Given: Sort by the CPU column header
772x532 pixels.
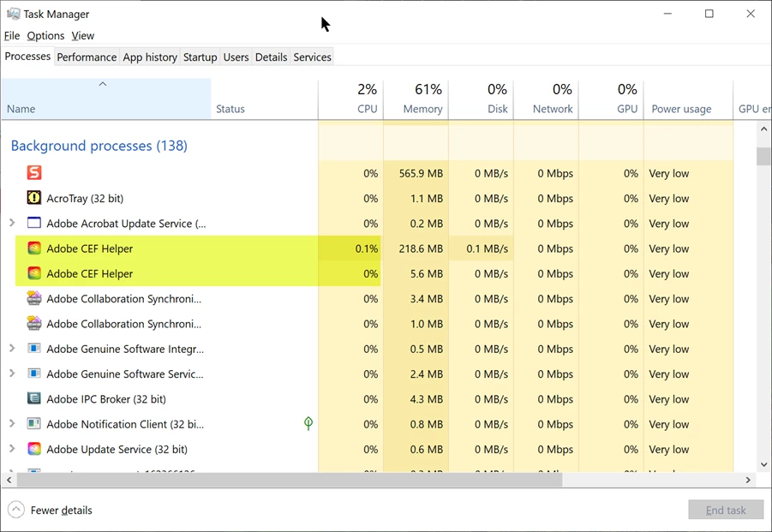Looking at the screenshot, I should coord(350,99).
